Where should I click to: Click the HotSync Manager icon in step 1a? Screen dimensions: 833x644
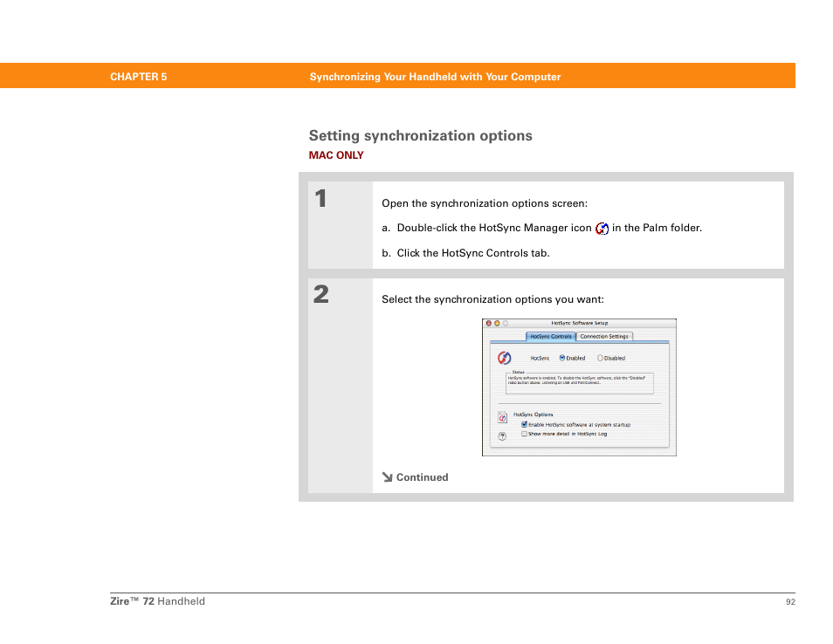(602, 229)
